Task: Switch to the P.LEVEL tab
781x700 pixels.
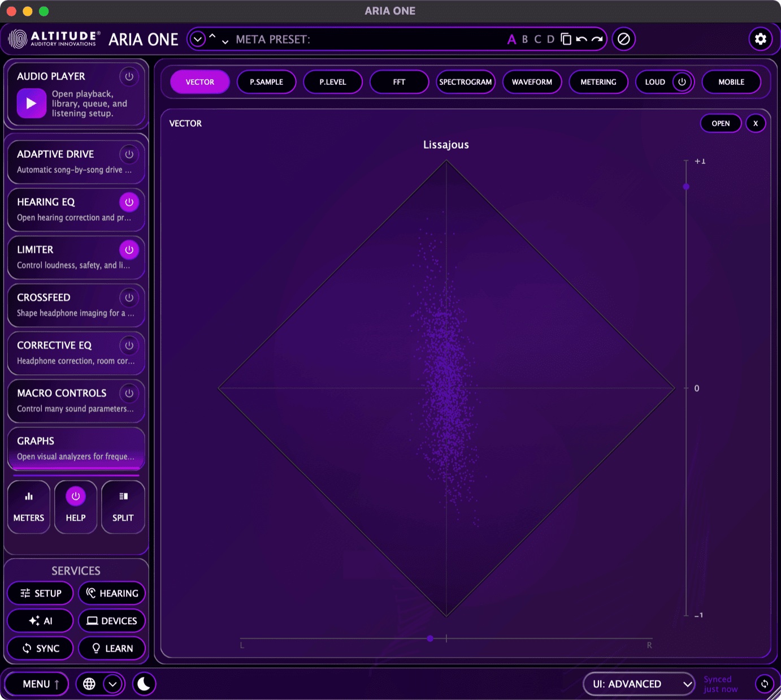Action: pos(333,82)
